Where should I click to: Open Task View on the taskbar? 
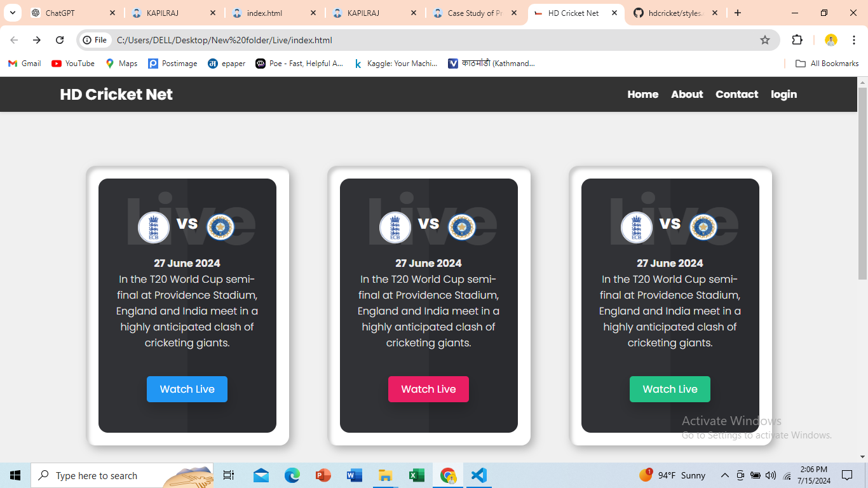(x=229, y=475)
